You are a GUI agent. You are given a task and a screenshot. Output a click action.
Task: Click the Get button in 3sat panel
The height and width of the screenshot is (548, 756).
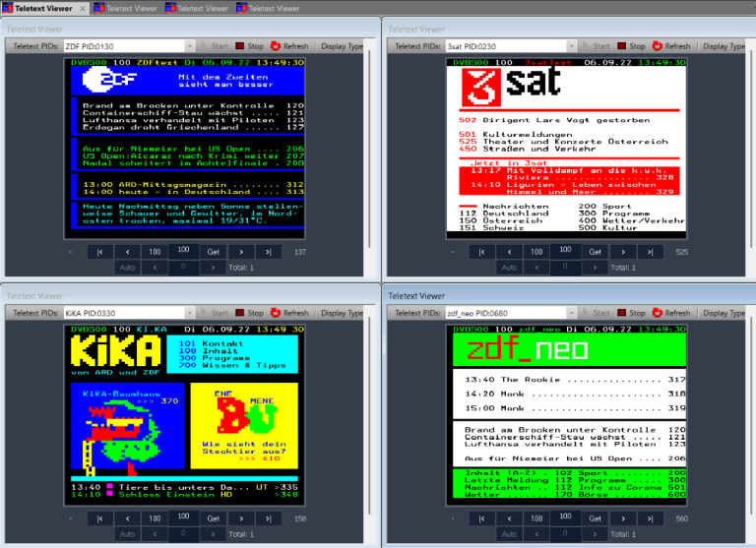pos(595,252)
